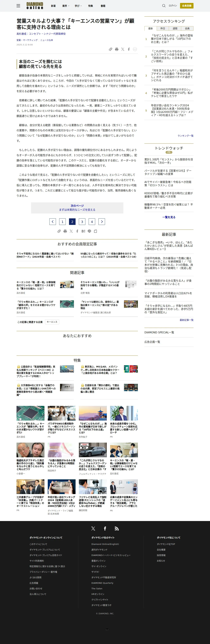Click the printer icon under the pagination
This screenshot has width=210, height=644.
65,231
